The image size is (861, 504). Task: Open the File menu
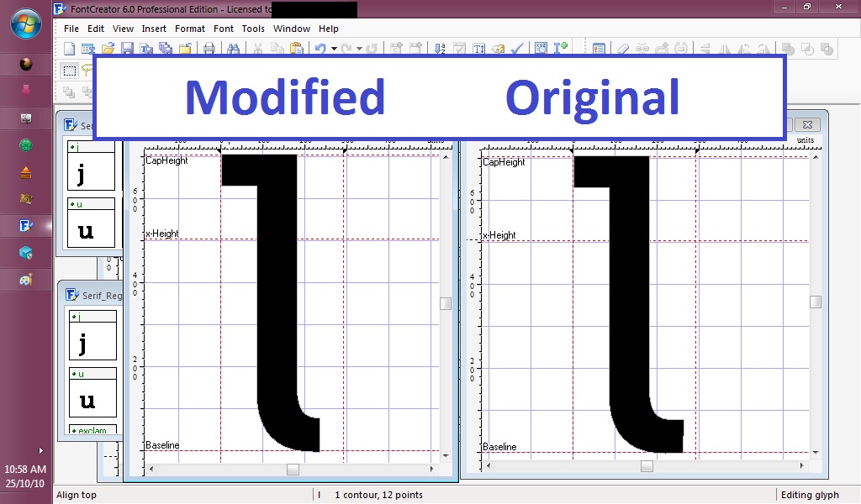coord(71,29)
